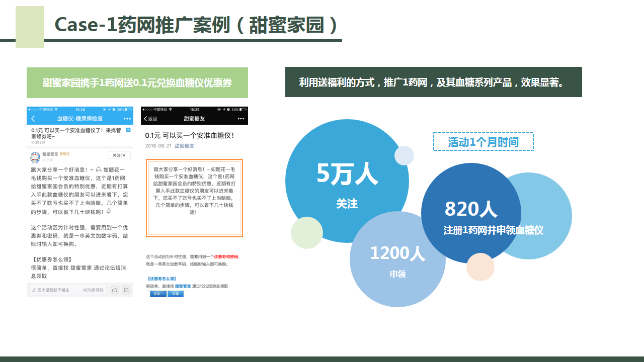Click the 甜蜜管家 avatar image
The width and height of the screenshot is (644, 362).
click(x=35, y=157)
